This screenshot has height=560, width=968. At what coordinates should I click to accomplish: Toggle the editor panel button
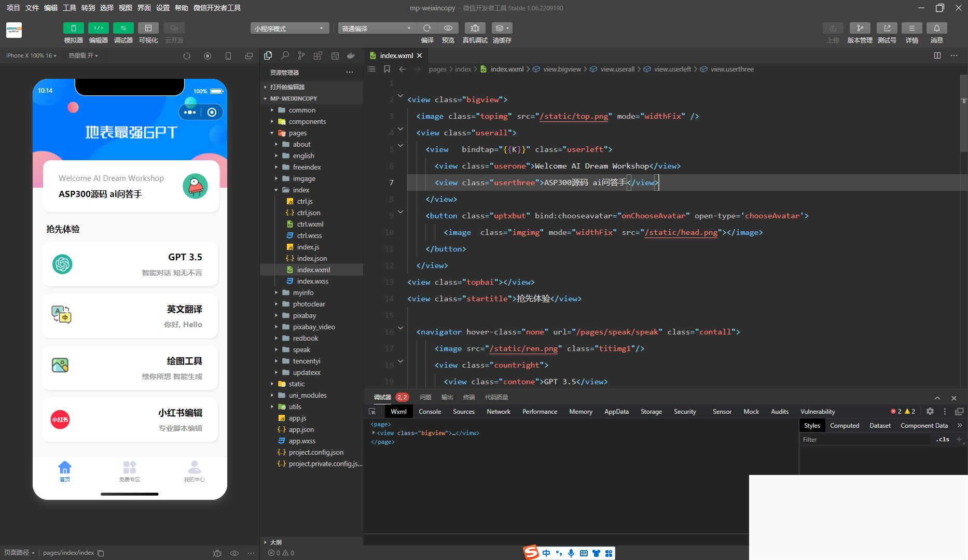pyautogui.click(x=98, y=29)
